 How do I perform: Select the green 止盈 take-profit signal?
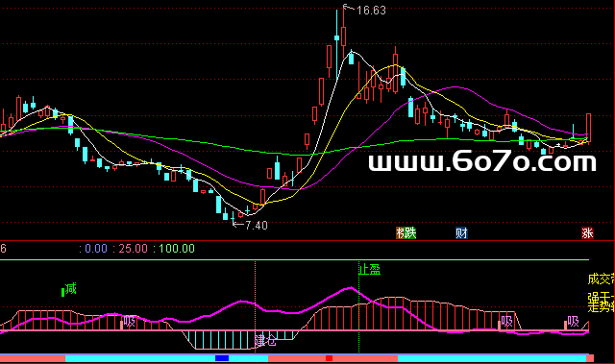(x=370, y=270)
